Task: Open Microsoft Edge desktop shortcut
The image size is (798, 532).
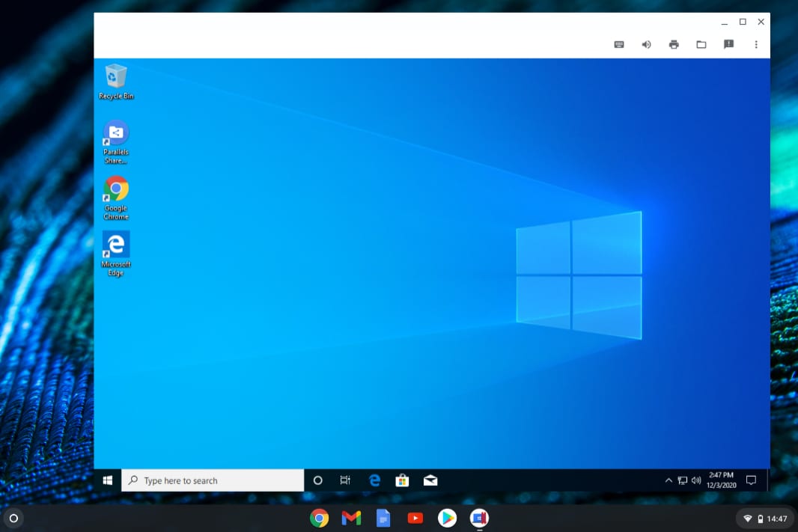Action: pos(116,251)
